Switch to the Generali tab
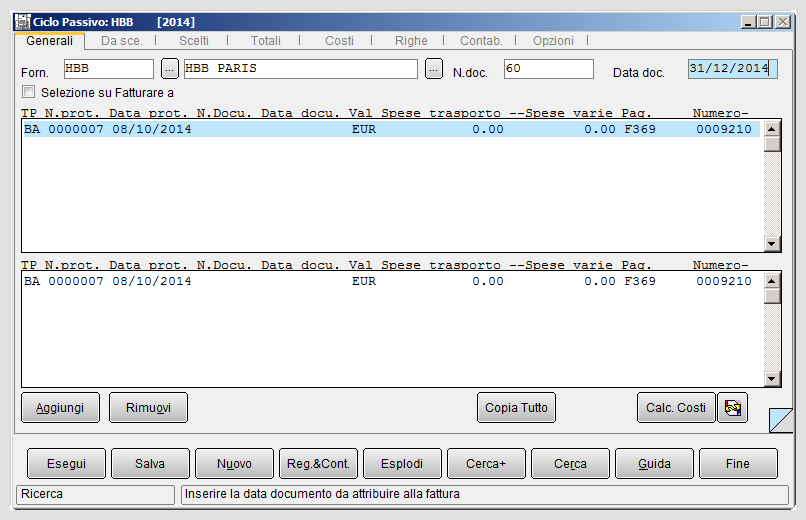The image size is (806, 520). pos(49,41)
